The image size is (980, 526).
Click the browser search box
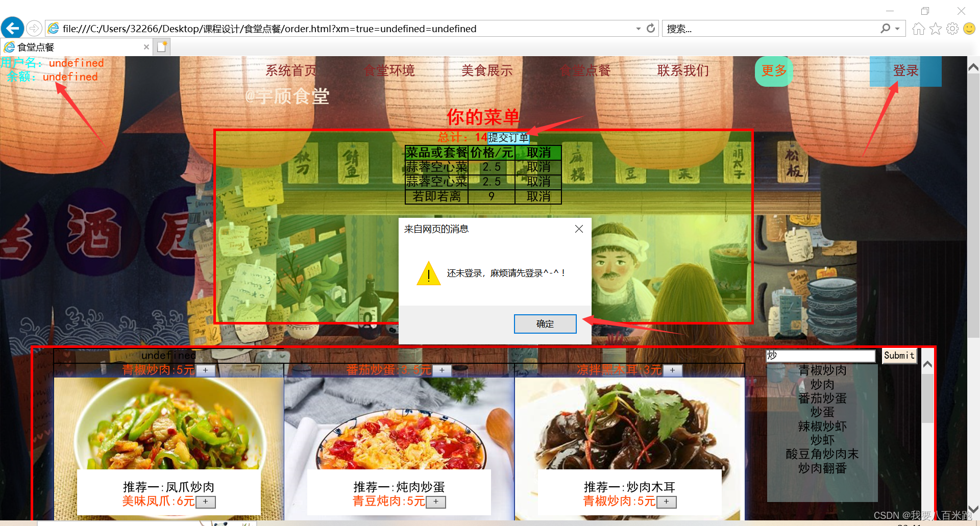pos(771,29)
